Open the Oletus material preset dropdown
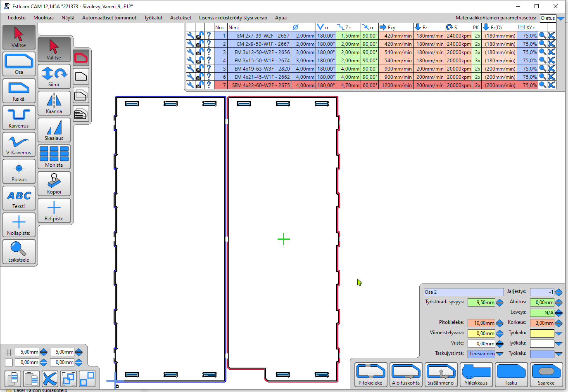This screenshot has height=392, width=568. (561, 18)
